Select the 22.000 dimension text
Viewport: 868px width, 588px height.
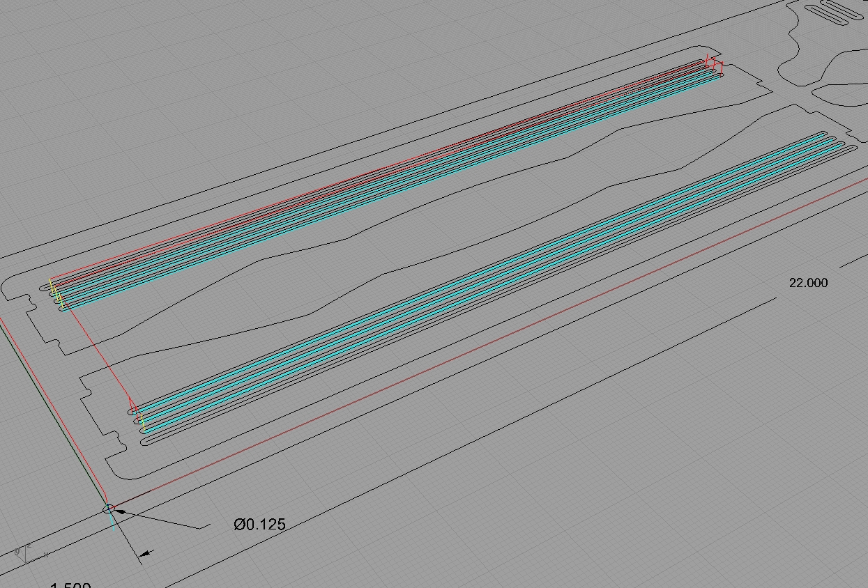[808, 283]
